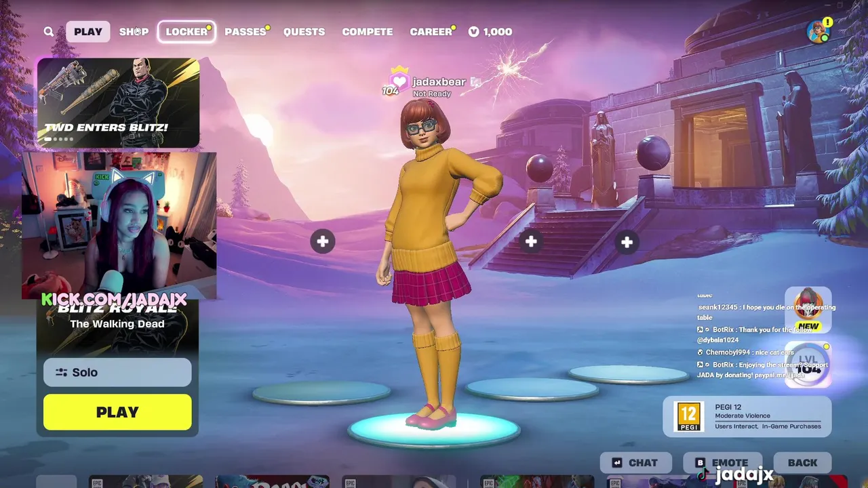868x488 pixels.
Task: Invite a friend with the leftmost plus slot
Action: pos(323,241)
